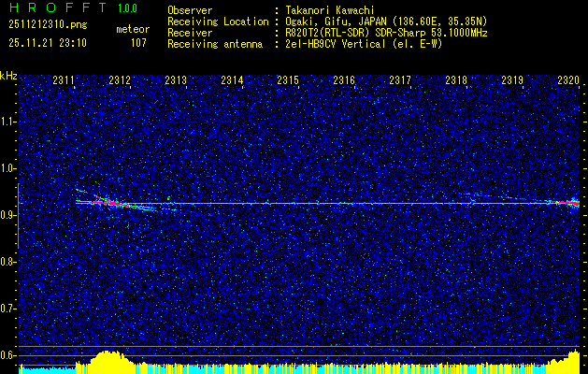Viewport: 588px width, 374px height.
Task: Click the Observer field label
Action: [x=190, y=10]
